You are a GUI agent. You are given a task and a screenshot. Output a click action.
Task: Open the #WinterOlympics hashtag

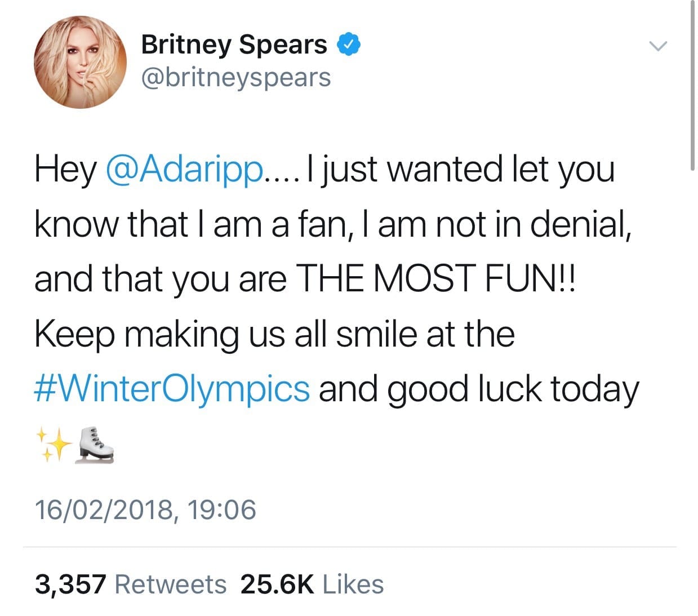pos(172,389)
